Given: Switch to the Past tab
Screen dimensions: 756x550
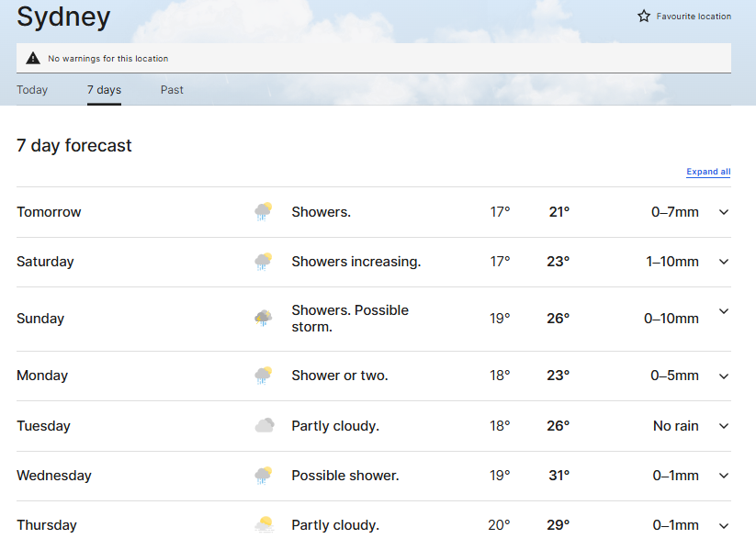Looking at the screenshot, I should (172, 90).
